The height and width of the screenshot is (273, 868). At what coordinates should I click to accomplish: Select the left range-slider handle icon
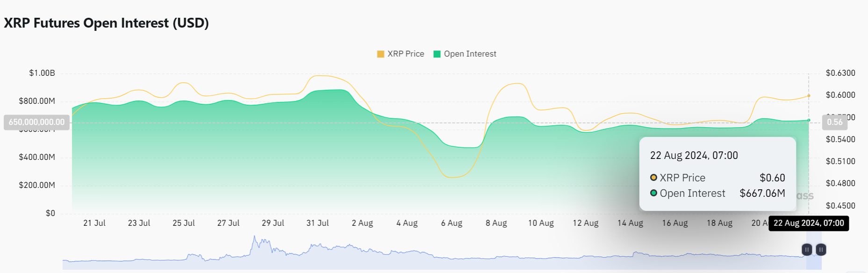click(806, 250)
